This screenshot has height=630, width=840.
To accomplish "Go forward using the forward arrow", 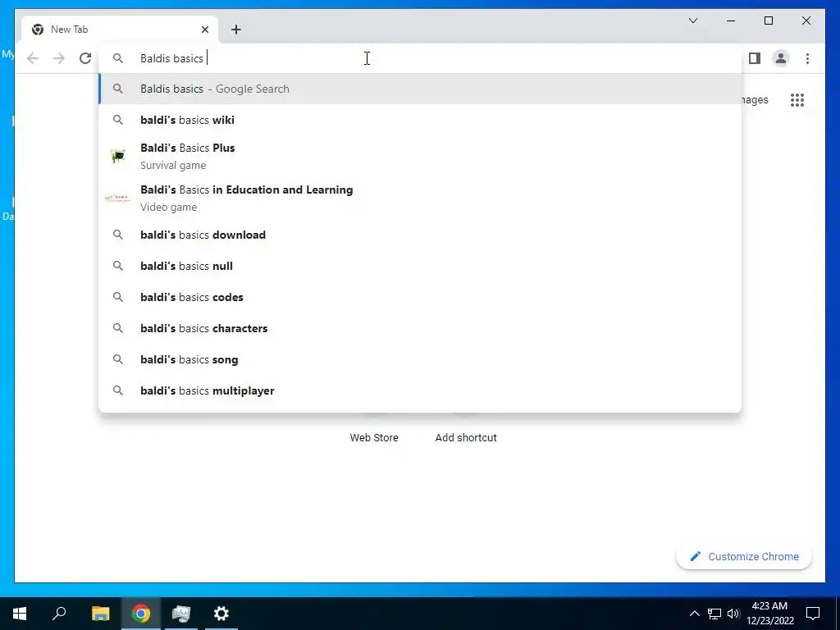I will coord(59,58).
